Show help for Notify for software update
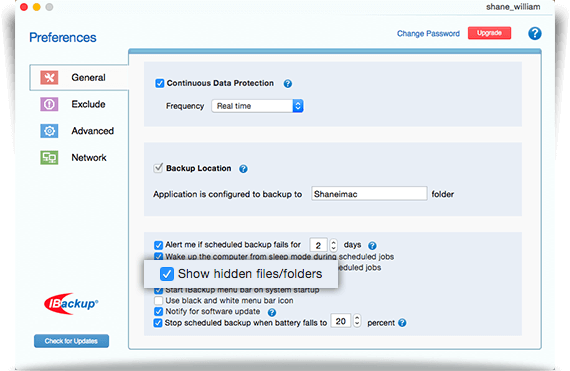 272,312
